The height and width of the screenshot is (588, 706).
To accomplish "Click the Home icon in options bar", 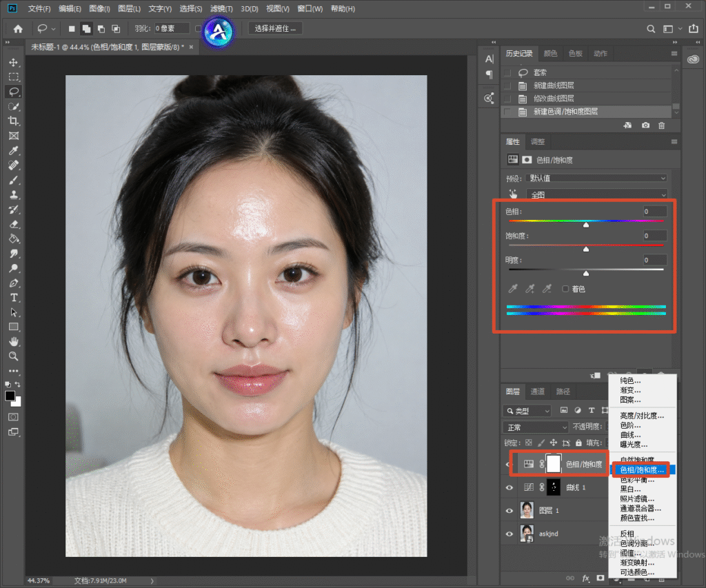I will [18, 29].
